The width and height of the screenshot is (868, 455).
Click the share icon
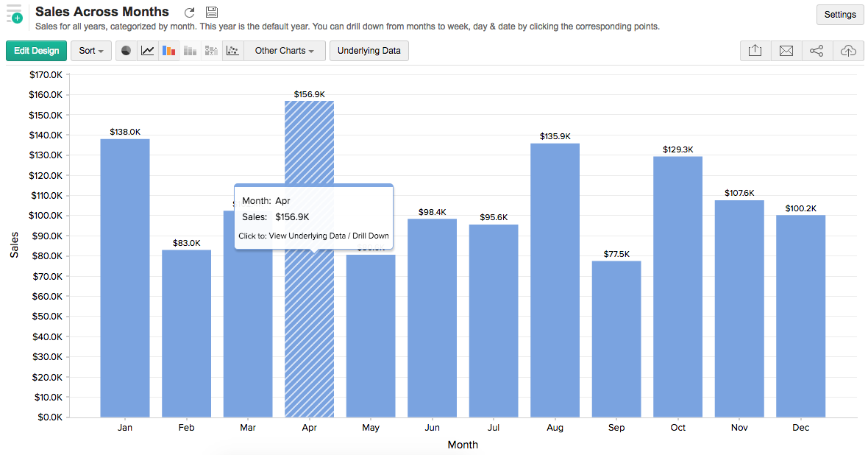[x=817, y=51]
